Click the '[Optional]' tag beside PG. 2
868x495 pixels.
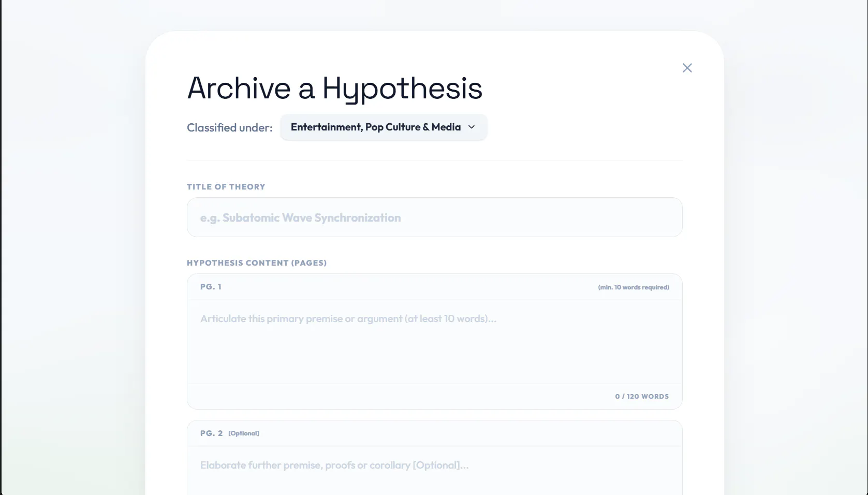pyautogui.click(x=244, y=433)
